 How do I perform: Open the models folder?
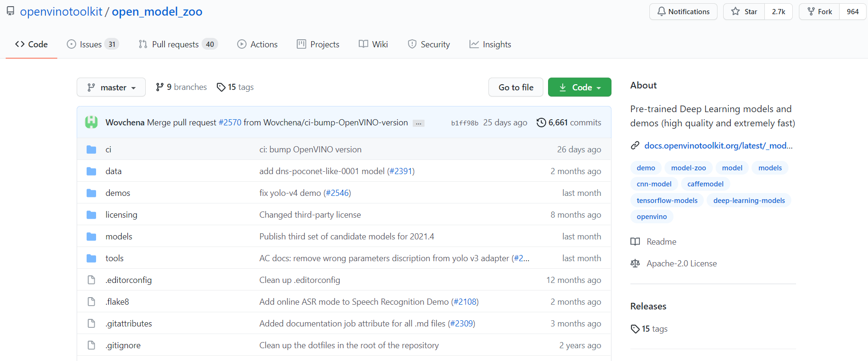click(119, 237)
